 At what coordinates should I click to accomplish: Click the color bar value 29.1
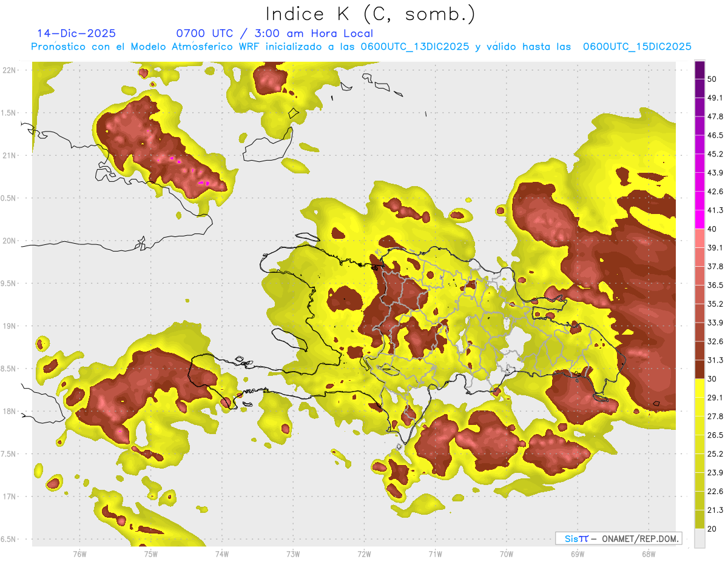tap(715, 397)
